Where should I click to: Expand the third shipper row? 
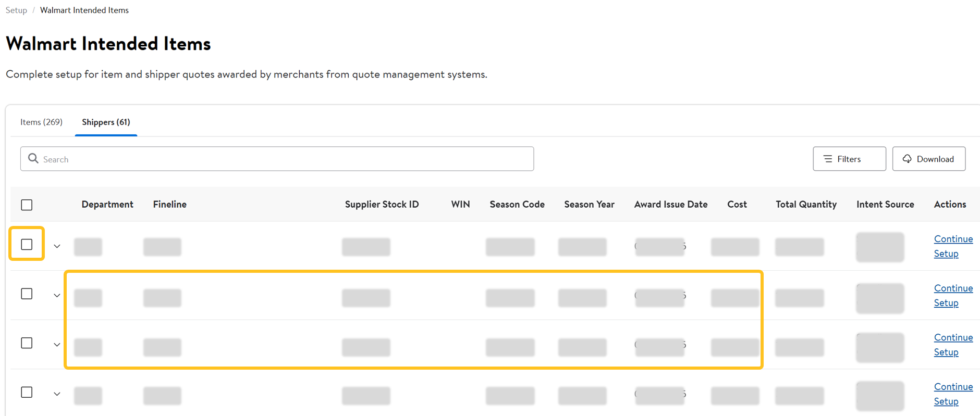pos(57,344)
